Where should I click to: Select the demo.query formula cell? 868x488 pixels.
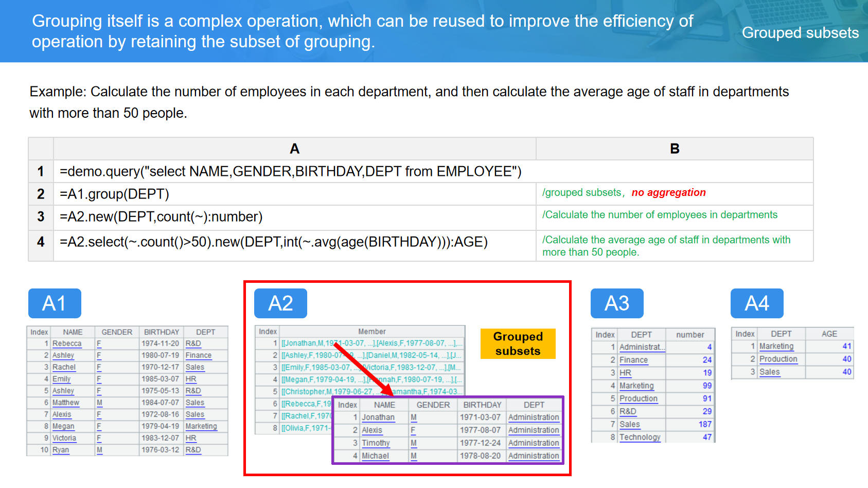291,171
